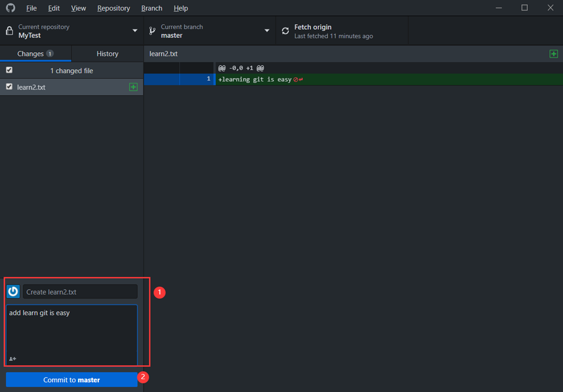Click the user avatar icon beside summary field
This screenshot has height=392, width=563.
coord(13,291)
